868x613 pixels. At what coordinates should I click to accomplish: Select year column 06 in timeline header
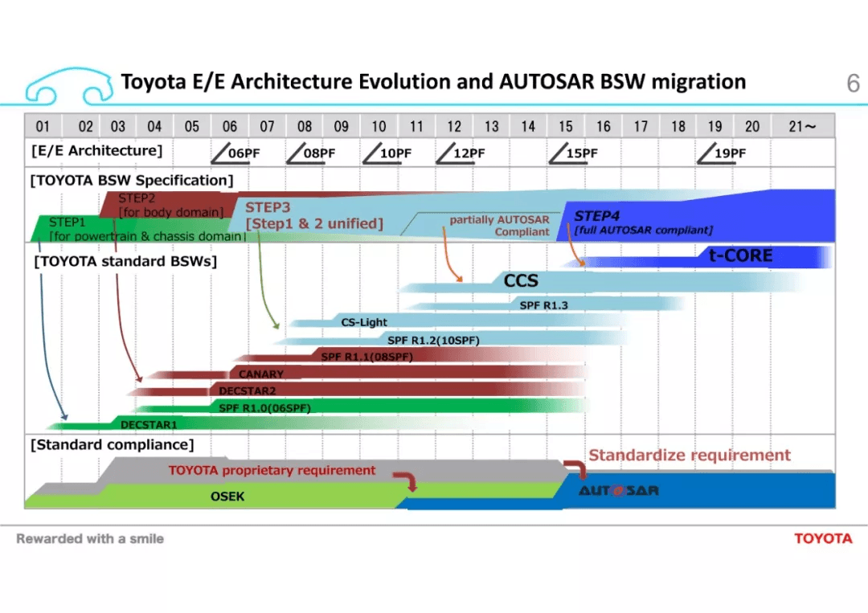[230, 126]
